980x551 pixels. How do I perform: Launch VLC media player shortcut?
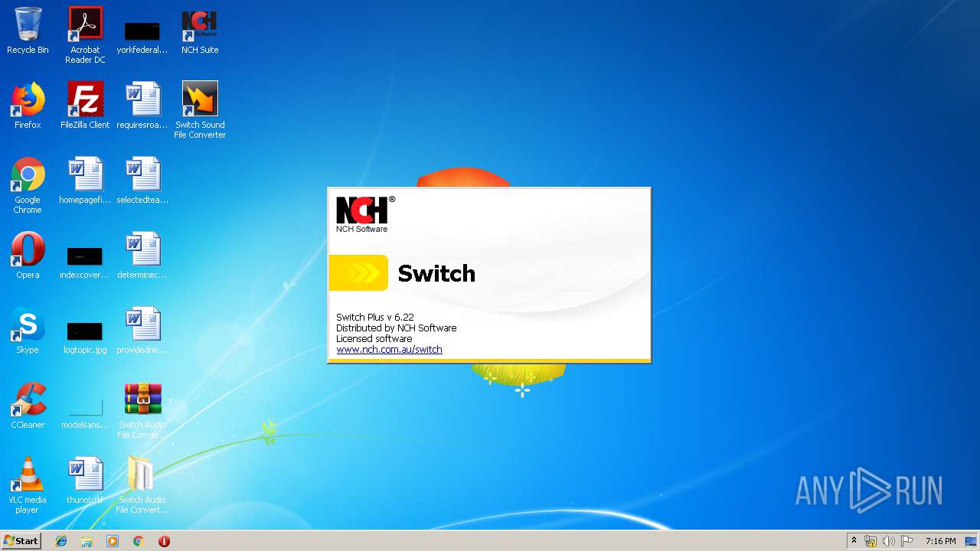(x=28, y=485)
